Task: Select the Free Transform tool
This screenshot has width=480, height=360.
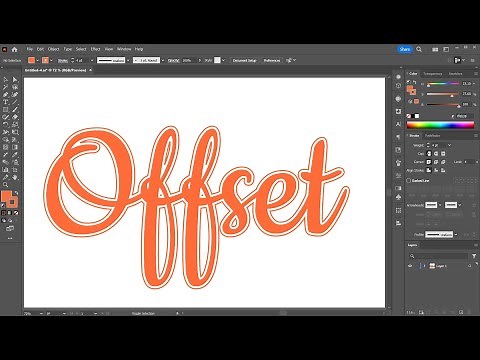Action: (x=15, y=132)
